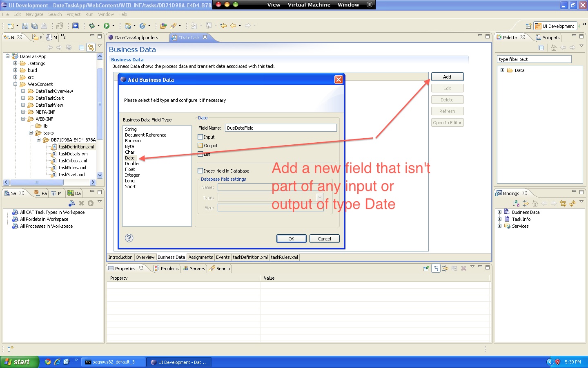Open the DateTaskApp/portlets editor tab
The height and width of the screenshot is (368, 588).
pyautogui.click(x=136, y=38)
